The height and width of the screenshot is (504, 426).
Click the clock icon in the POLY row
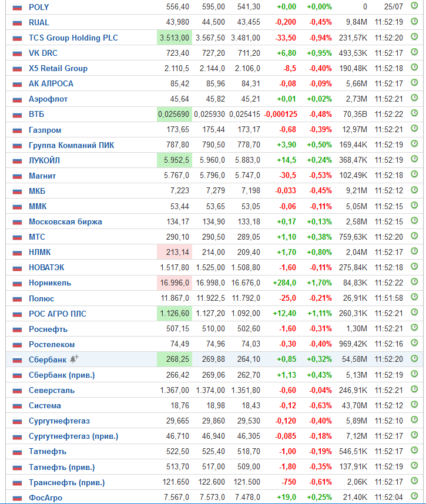[x=414, y=5]
